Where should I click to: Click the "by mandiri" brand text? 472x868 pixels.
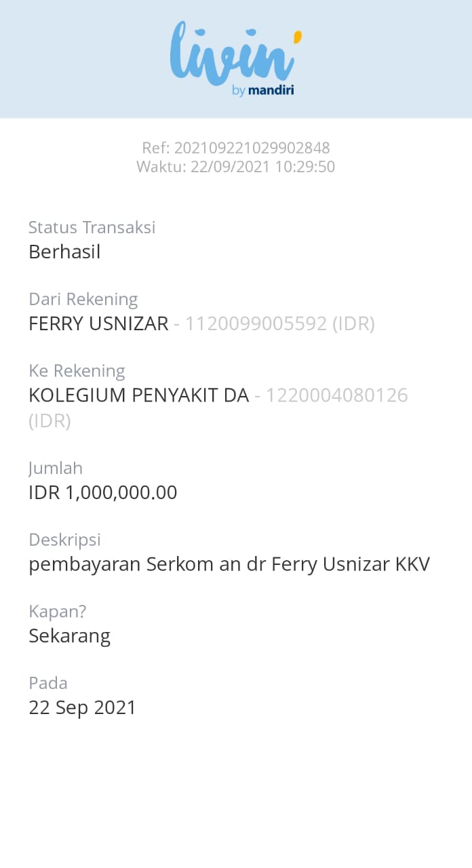pyautogui.click(x=263, y=91)
